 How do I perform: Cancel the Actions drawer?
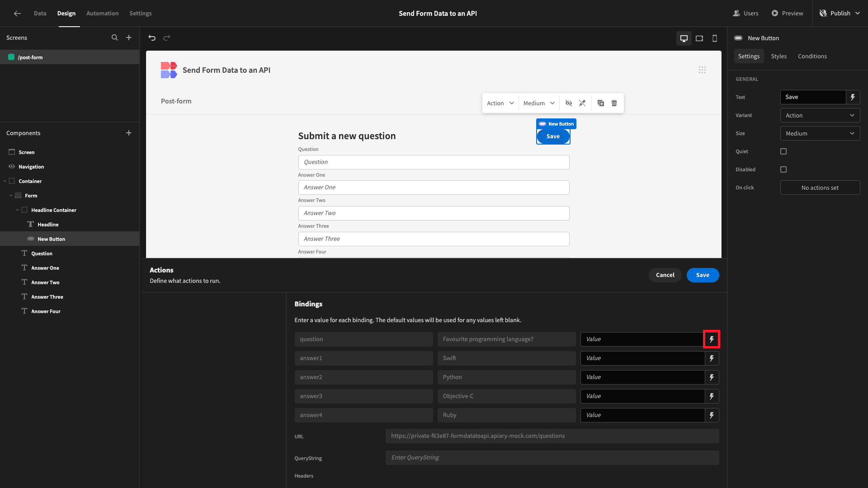[665, 275]
